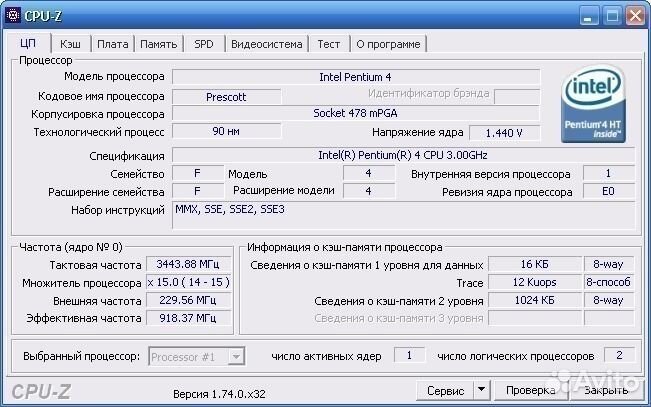Click the Расширение модели value 4

point(369,191)
